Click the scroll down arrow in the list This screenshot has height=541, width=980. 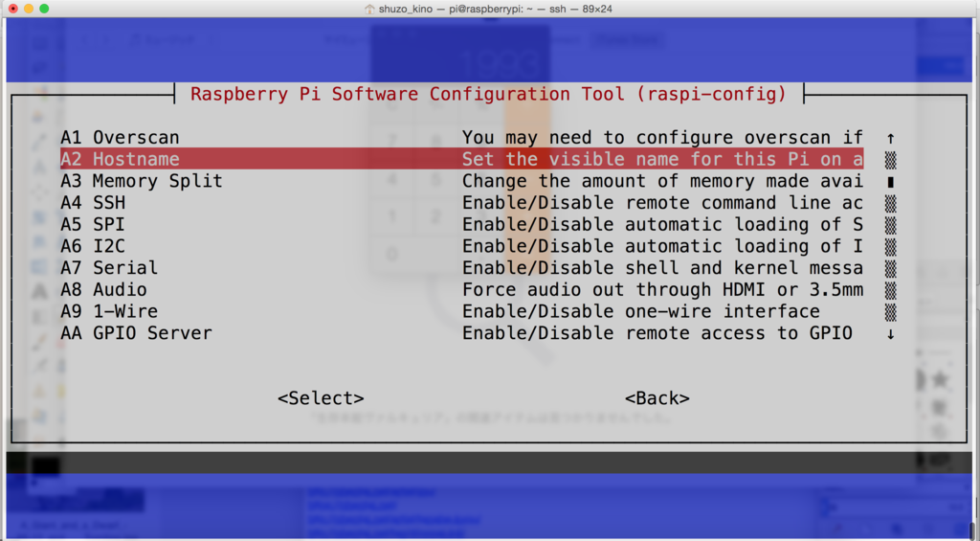pyautogui.click(x=891, y=334)
